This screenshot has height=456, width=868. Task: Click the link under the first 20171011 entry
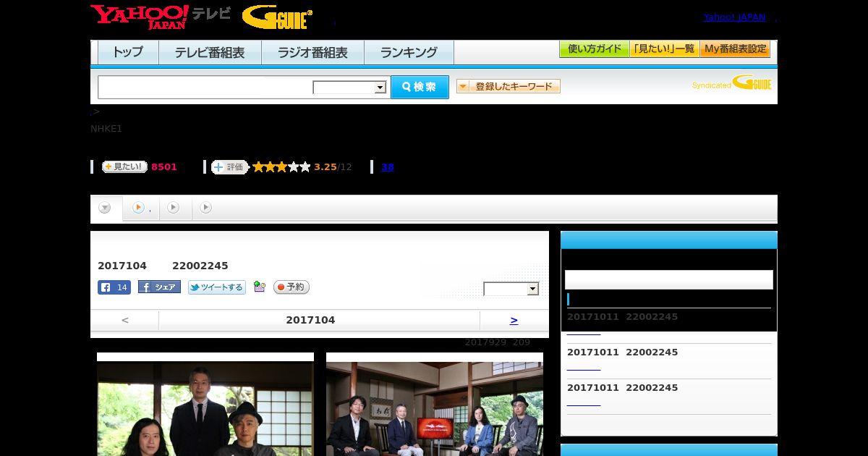click(584, 333)
